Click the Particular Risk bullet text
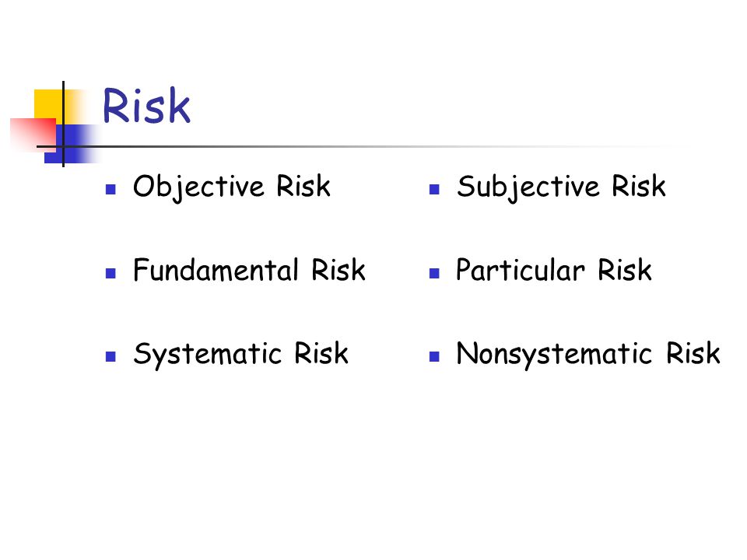747x560 pixels. pos(553,270)
